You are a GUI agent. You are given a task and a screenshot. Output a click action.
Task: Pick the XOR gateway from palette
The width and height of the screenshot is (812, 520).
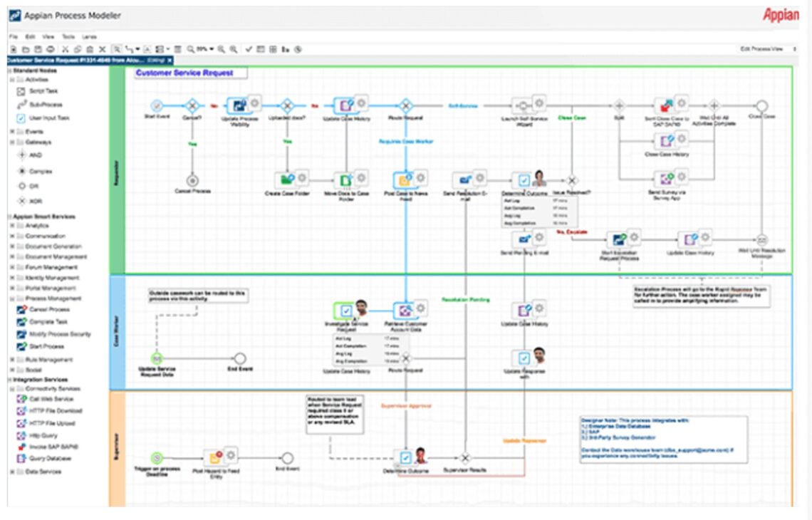(21, 202)
